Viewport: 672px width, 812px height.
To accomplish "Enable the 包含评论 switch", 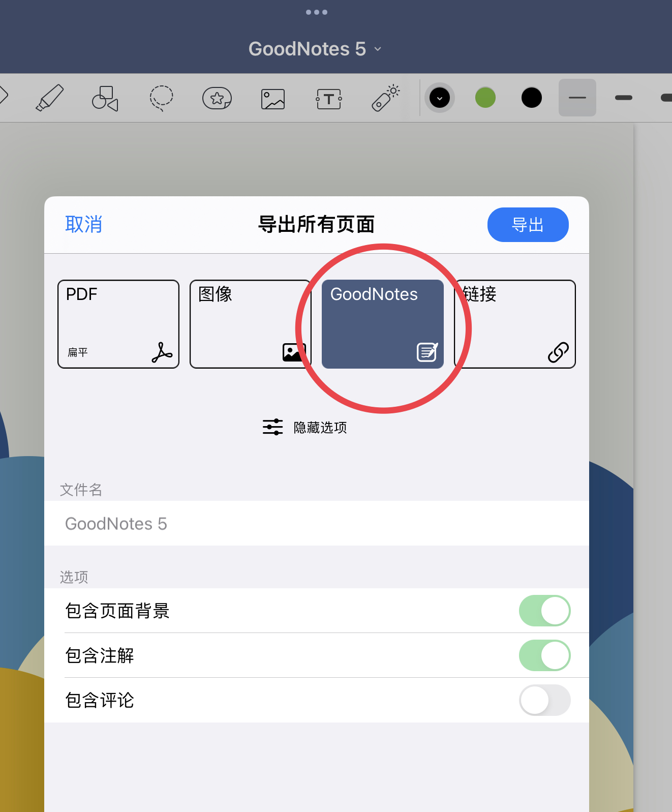I will [x=545, y=700].
